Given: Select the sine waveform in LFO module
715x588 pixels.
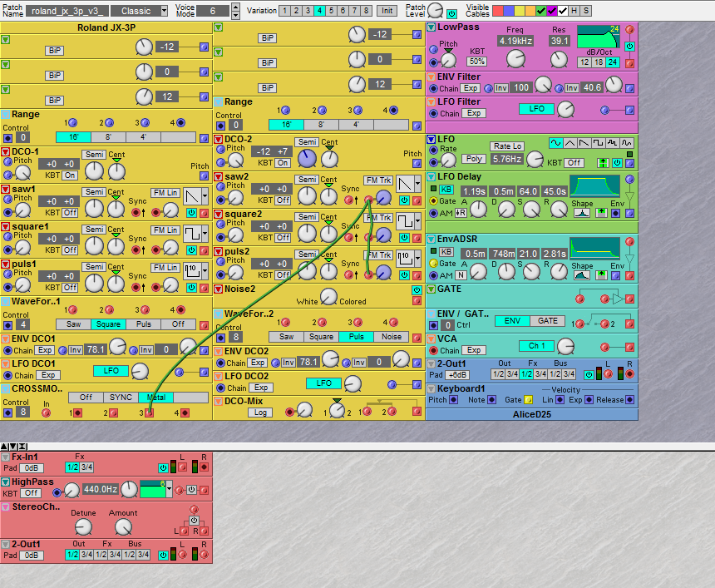Looking at the screenshot, I should pyautogui.click(x=555, y=143).
